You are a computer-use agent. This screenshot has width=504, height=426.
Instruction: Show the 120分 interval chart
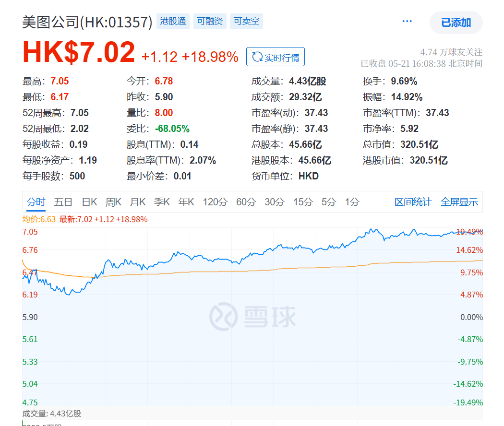tap(215, 202)
